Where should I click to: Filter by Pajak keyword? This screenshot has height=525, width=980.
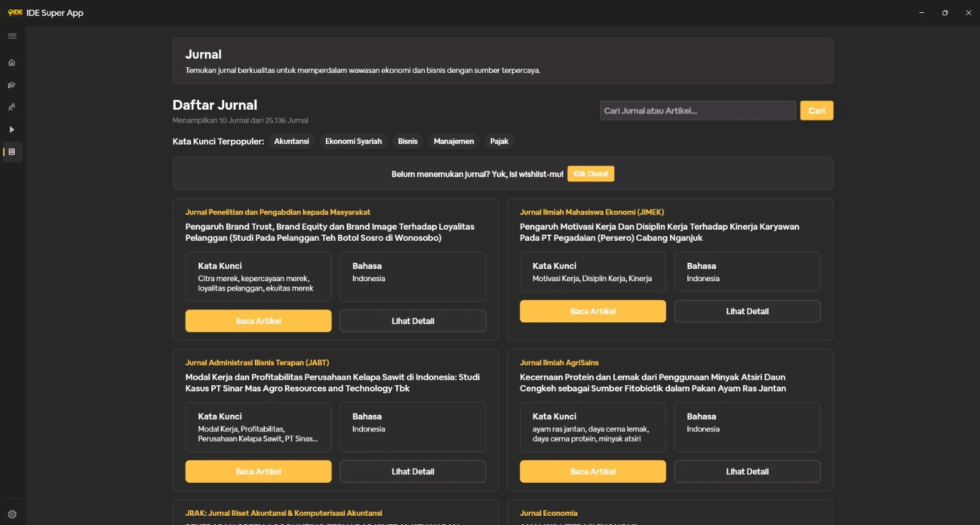click(499, 142)
